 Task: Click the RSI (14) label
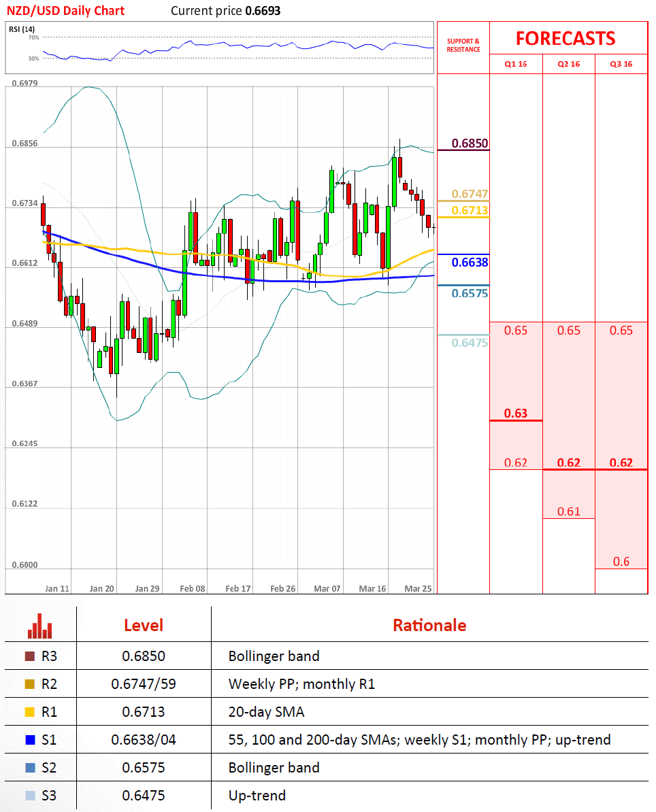22,29
